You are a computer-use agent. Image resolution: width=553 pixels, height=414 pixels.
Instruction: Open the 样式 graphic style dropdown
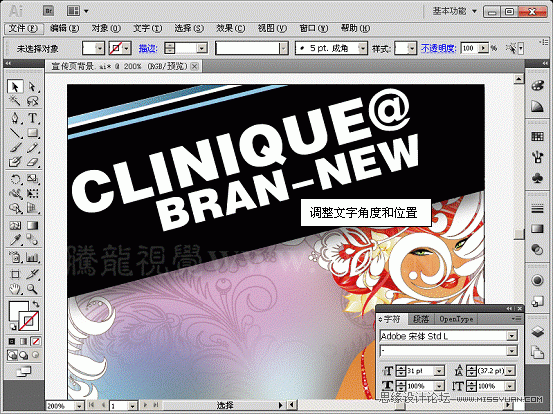[x=412, y=48]
